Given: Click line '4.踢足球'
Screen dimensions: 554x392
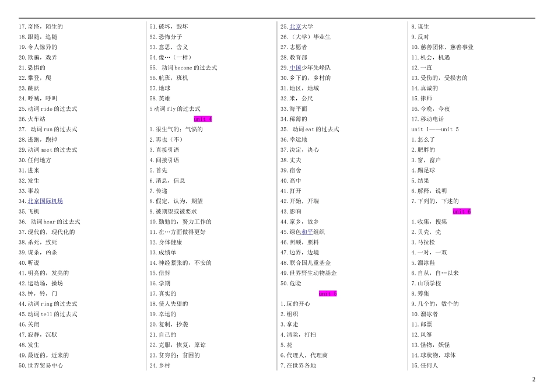Looking at the screenshot, I should tap(423, 170).
